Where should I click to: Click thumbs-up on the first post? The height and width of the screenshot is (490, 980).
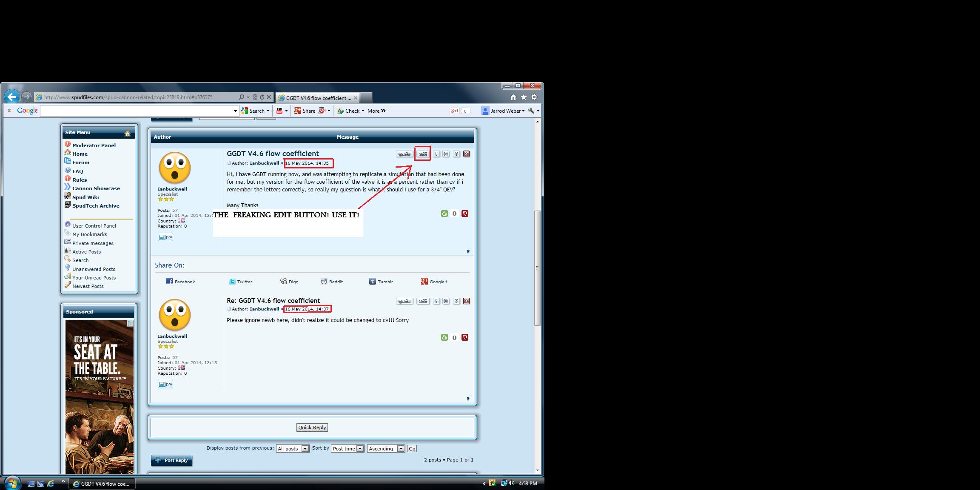pos(444,214)
